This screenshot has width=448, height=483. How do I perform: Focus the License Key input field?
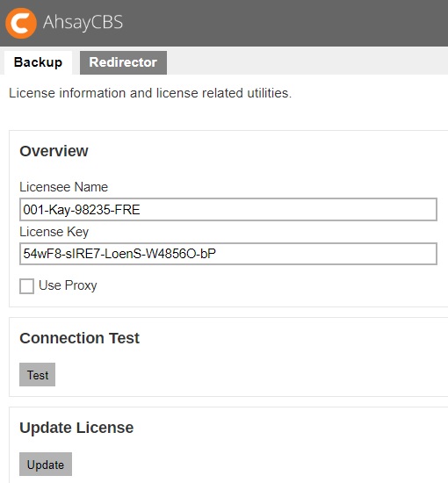tap(228, 254)
